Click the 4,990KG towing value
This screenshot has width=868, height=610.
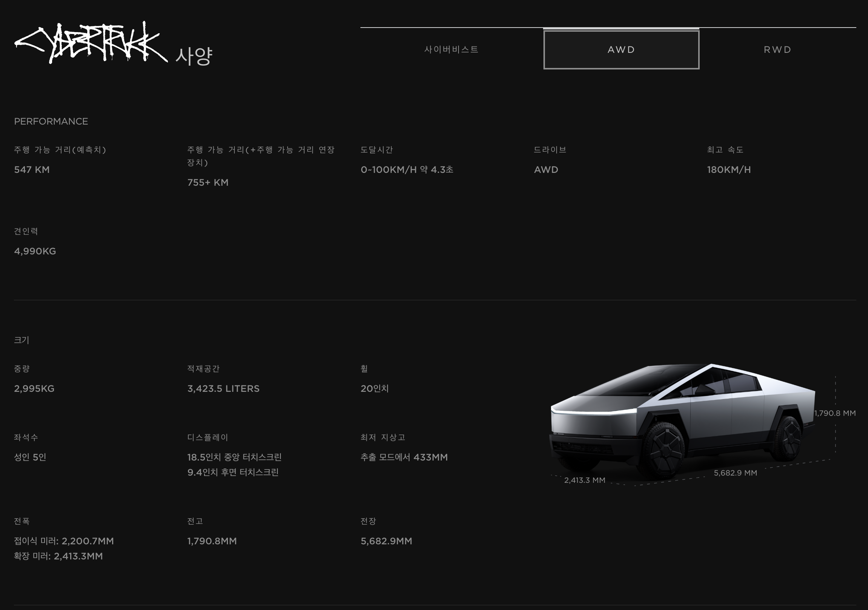click(x=35, y=251)
